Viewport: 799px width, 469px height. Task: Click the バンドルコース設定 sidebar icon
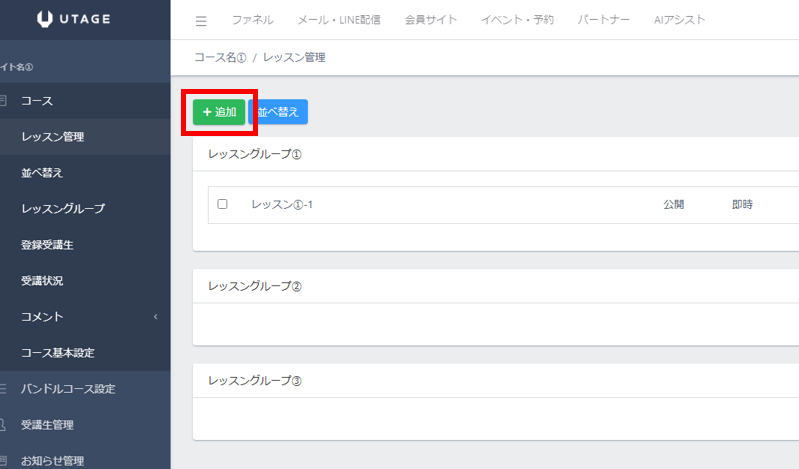tap(3, 389)
